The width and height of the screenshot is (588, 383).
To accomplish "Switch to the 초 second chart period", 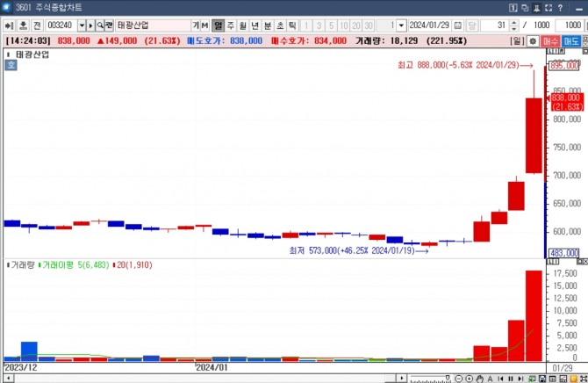I will pos(280,25).
